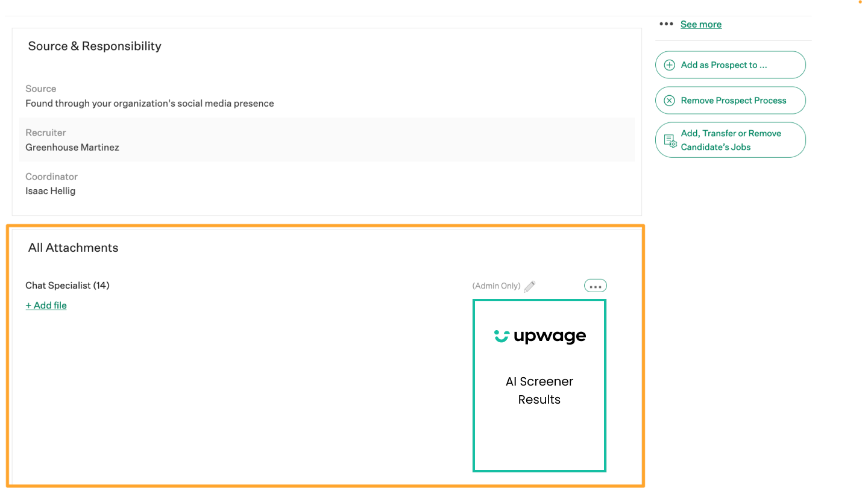This screenshot has width=868, height=488.
Task: Click the X circle icon on Remove Prospect Process
Action: click(669, 101)
